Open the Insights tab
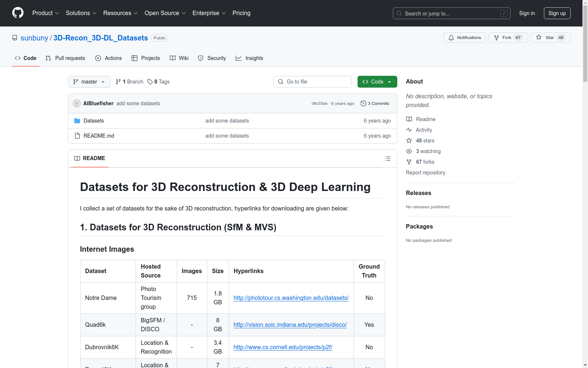 click(x=250, y=58)
